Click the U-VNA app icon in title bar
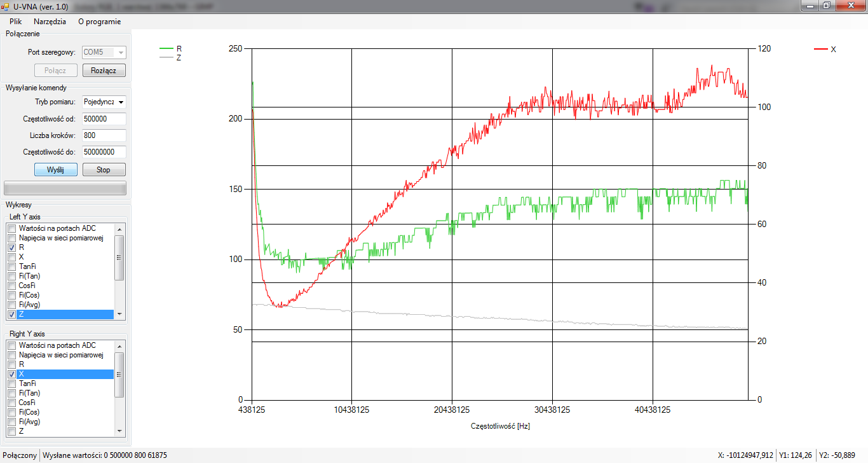 coord(5,6)
